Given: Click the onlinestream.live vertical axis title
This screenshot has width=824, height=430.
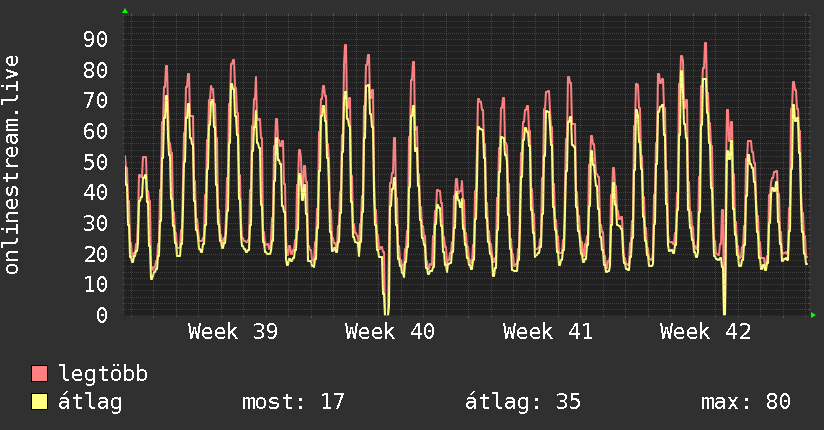Looking at the screenshot, I should 11,165.
